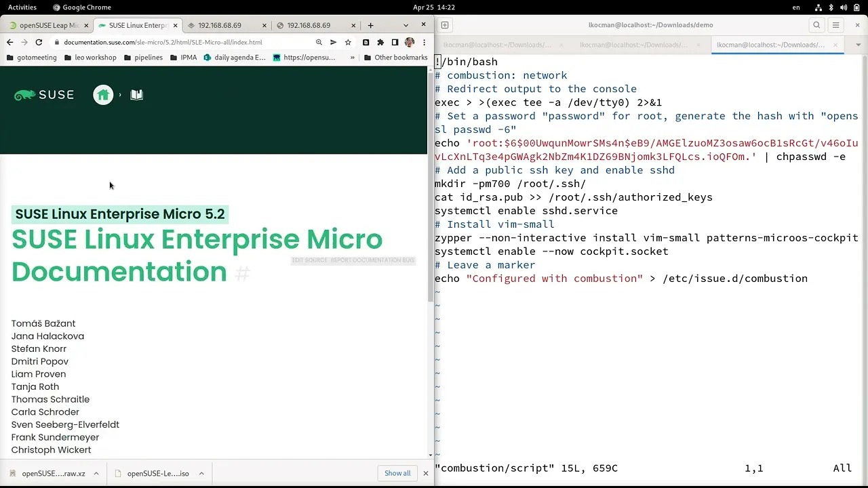Open the https://opensu... bookmark
This screenshot has height=488, width=868.
(x=304, y=58)
